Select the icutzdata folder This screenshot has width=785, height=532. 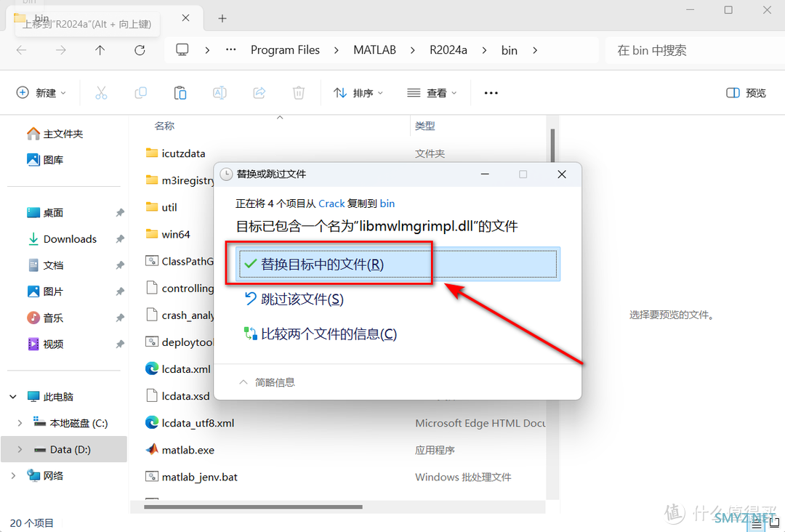coord(175,153)
